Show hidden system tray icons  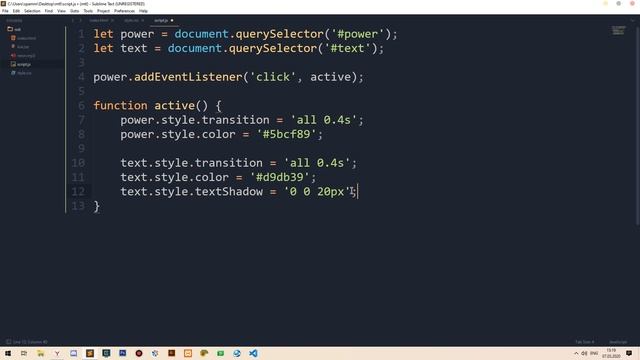coord(576,353)
